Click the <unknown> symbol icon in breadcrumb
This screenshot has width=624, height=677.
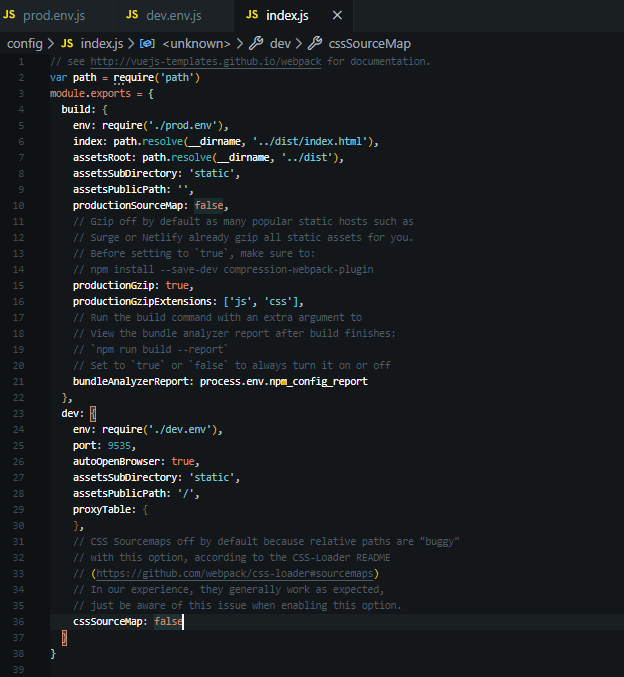click(x=147, y=43)
